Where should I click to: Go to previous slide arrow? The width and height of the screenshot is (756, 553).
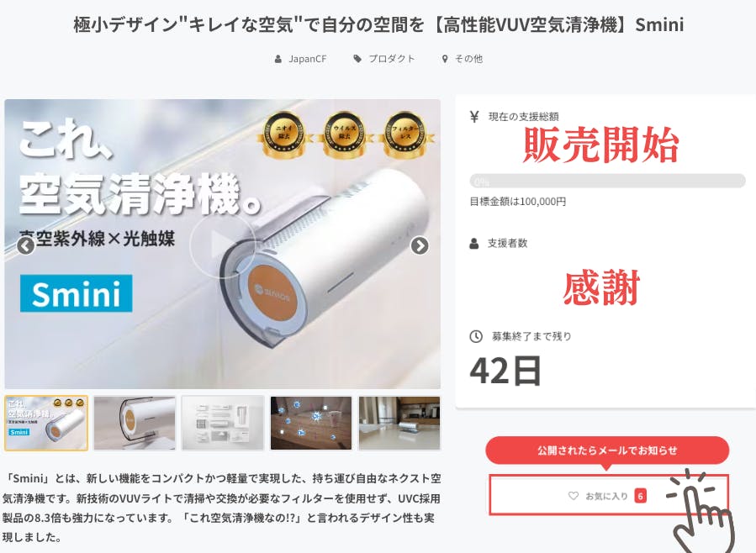pos(25,245)
